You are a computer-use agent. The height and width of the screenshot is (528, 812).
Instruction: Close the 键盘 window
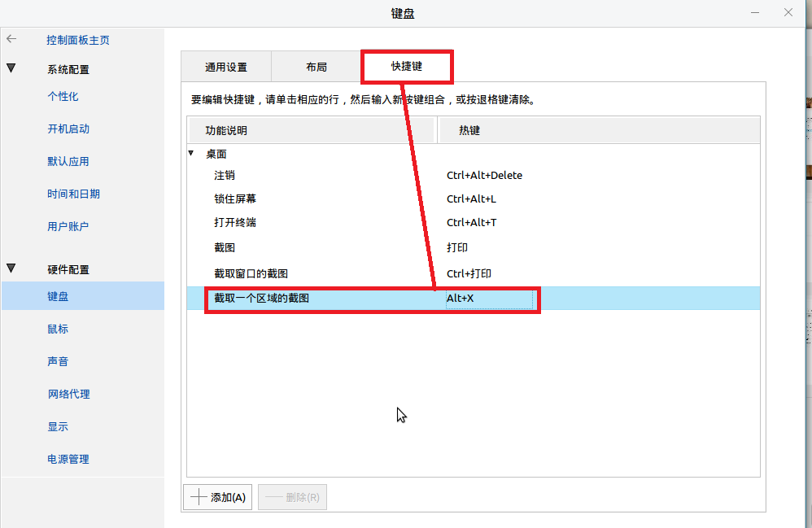pos(788,12)
